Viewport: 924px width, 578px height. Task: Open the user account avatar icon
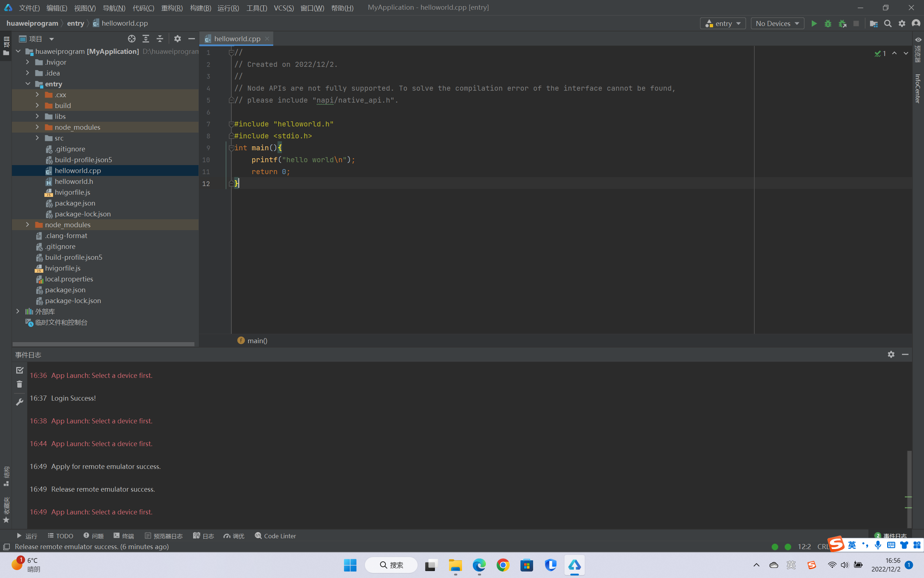(916, 23)
